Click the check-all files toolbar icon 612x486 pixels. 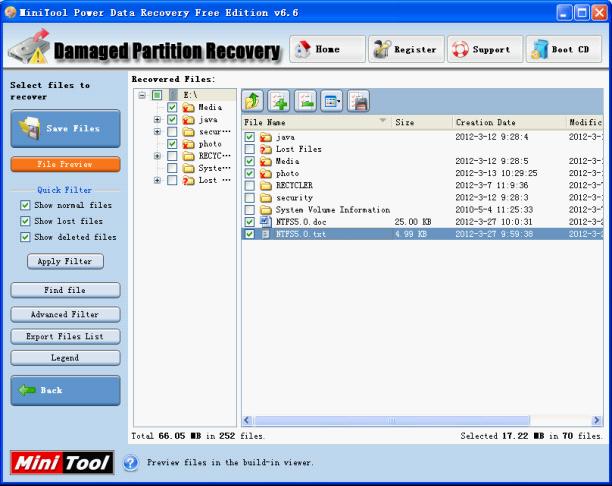point(279,101)
